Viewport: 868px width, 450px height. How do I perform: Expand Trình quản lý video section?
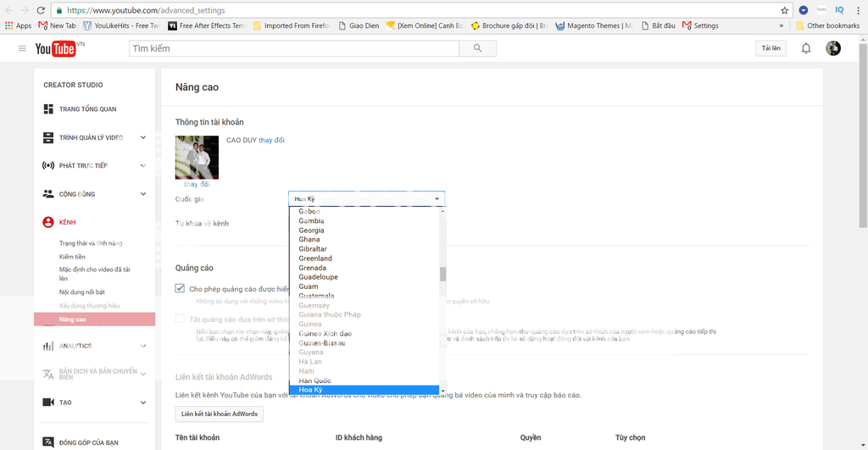pyautogui.click(x=143, y=137)
